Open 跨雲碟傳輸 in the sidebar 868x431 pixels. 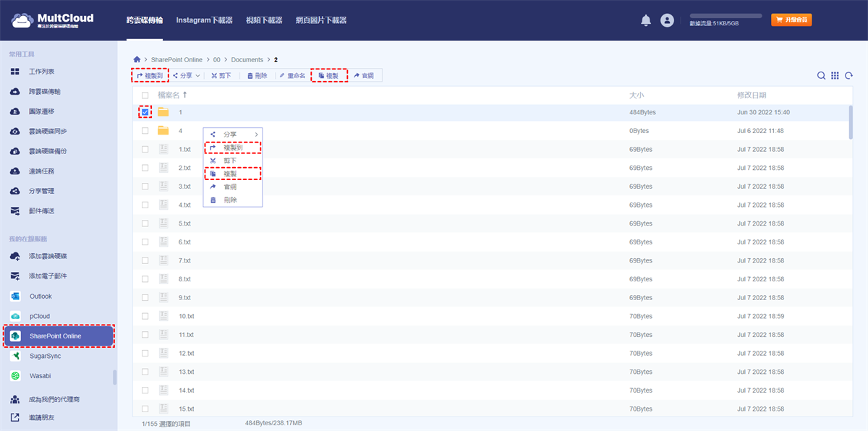(x=44, y=92)
